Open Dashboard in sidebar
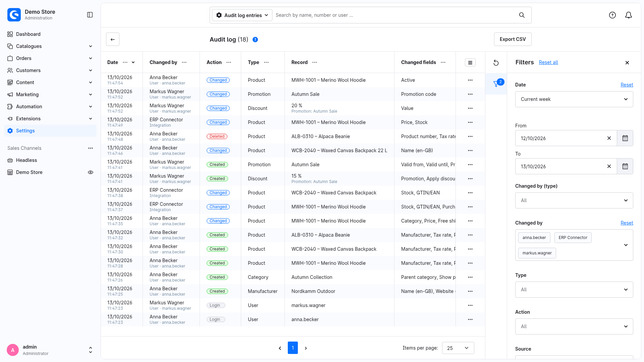This screenshot has width=644, height=362. coord(50,34)
